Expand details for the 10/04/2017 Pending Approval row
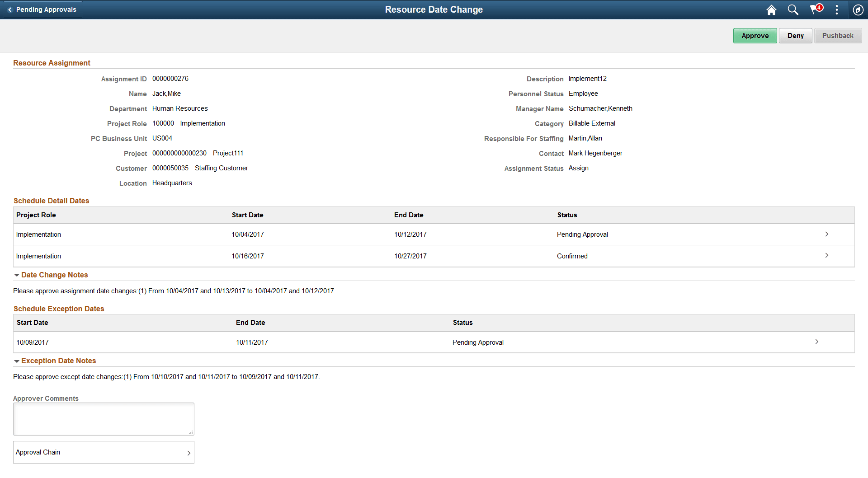The width and height of the screenshot is (868, 478). pos(827,234)
